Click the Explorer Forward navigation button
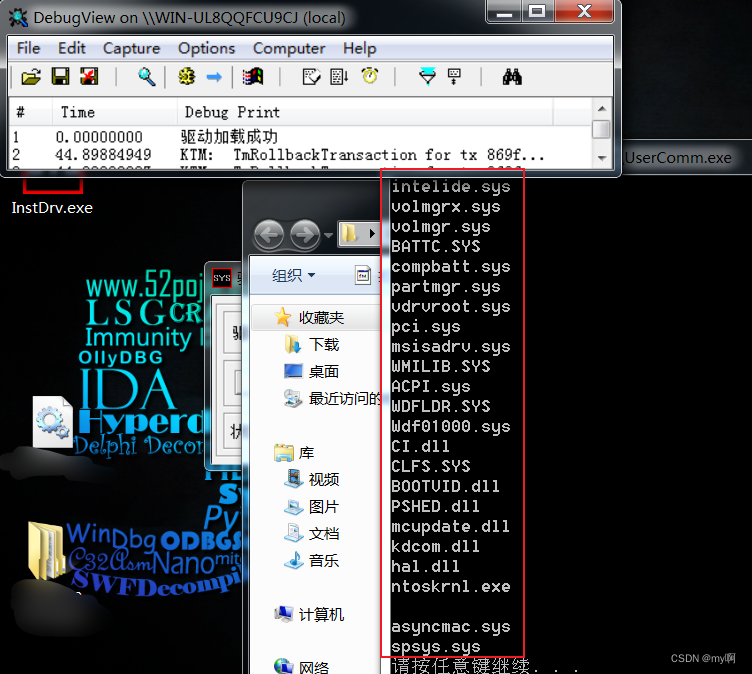 [305, 235]
